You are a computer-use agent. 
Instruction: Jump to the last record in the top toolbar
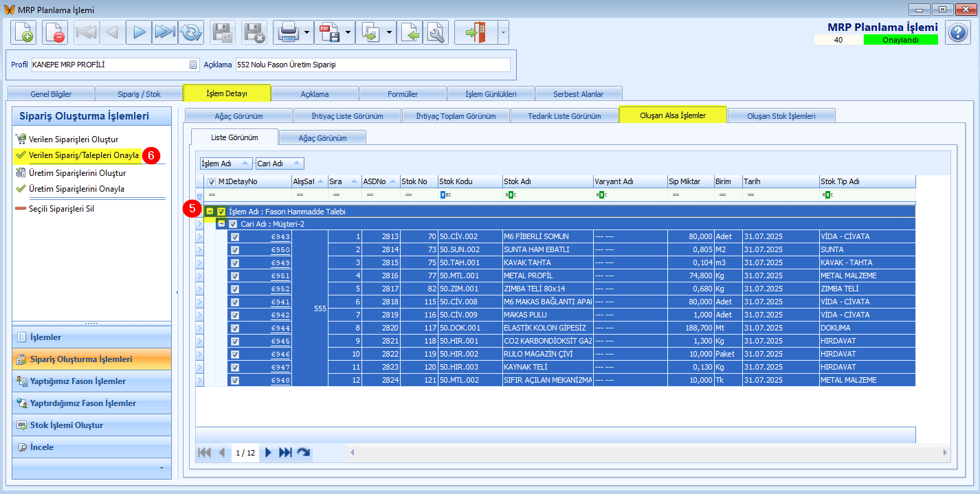(165, 32)
